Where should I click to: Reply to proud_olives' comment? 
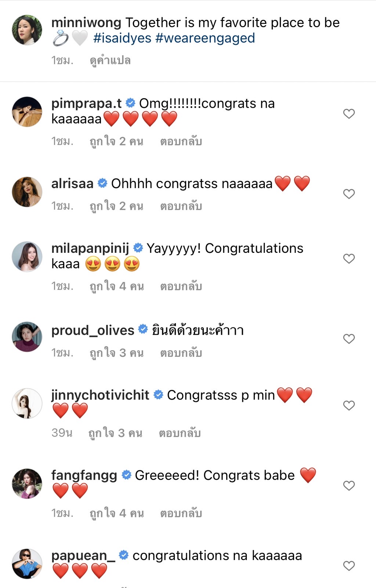(x=181, y=353)
